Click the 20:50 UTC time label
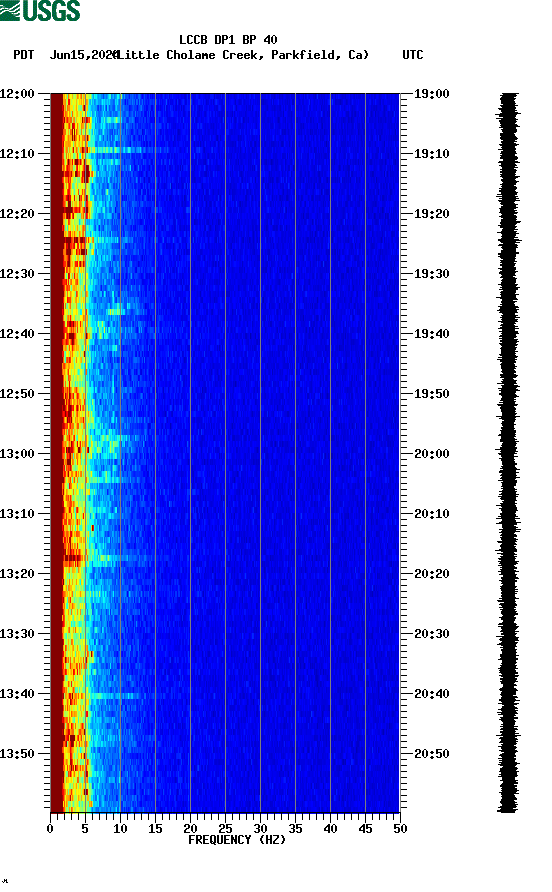Viewport: 552px width, 892px height. tap(431, 754)
